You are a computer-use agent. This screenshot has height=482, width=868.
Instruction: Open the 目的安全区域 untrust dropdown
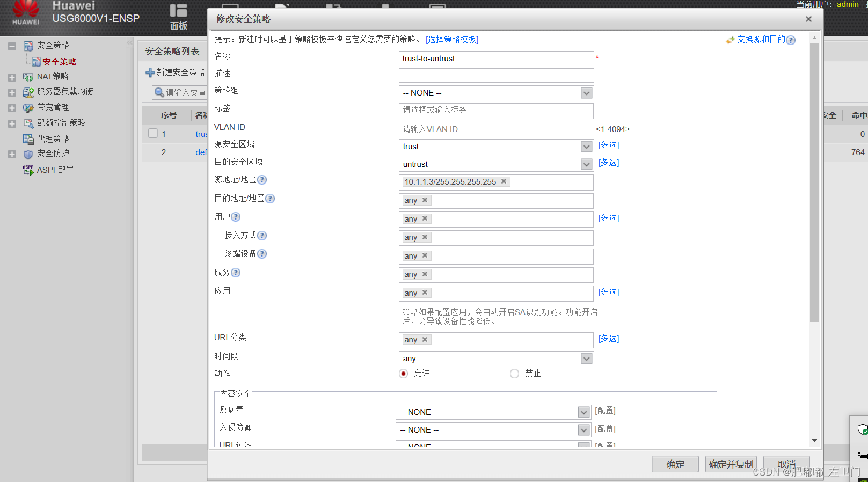(x=586, y=164)
